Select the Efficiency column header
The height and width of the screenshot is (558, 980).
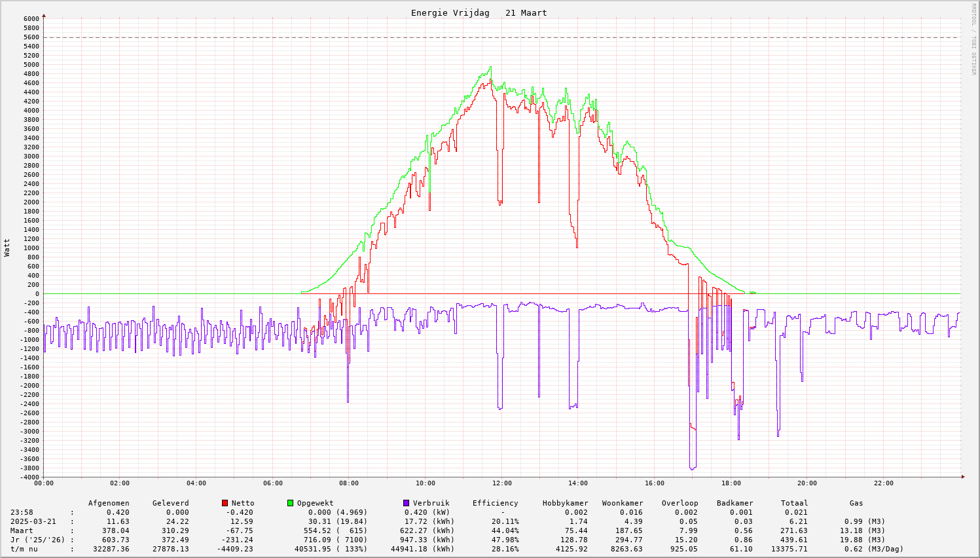pyautogui.click(x=495, y=503)
